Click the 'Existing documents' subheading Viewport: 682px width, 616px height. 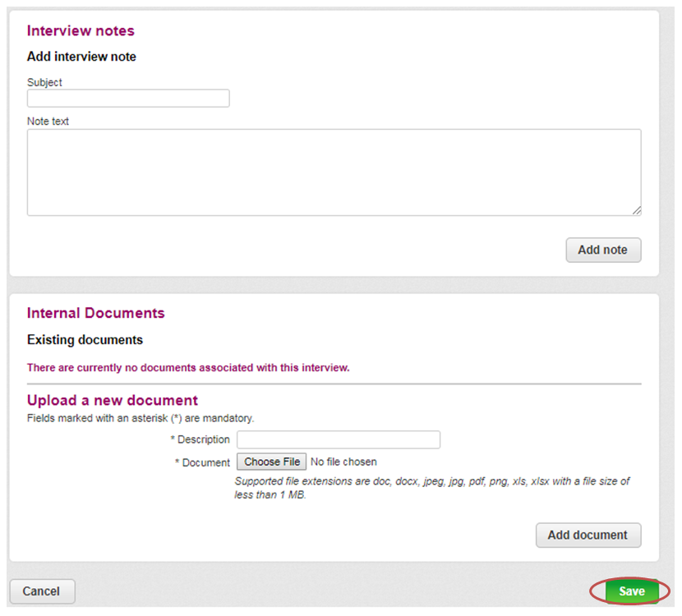(x=85, y=339)
